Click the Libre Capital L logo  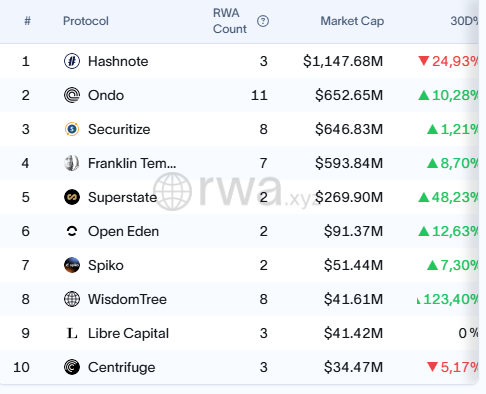(72, 333)
